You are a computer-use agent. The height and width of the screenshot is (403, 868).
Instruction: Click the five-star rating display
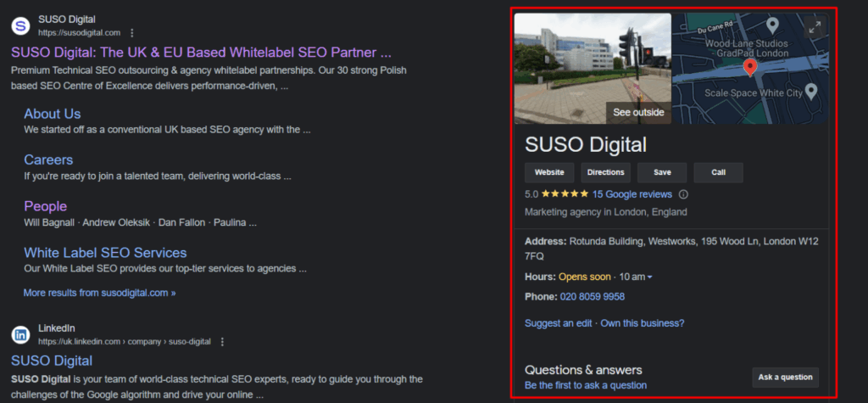point(565,194)
